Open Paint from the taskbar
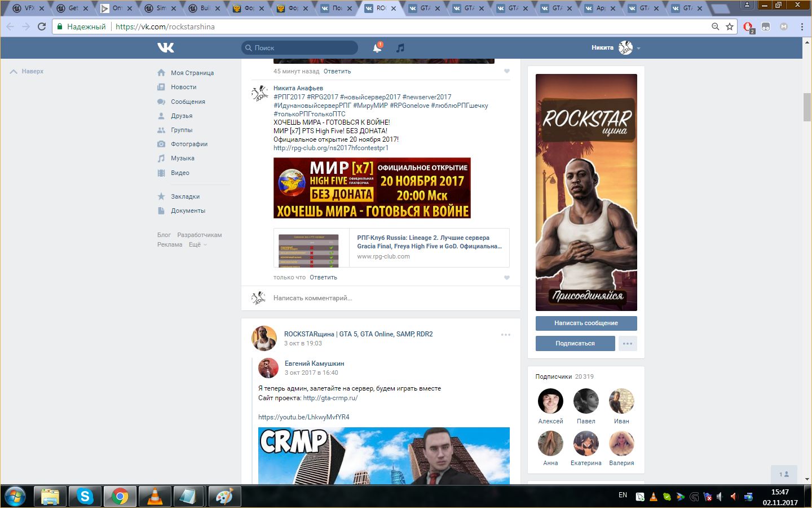 tap(224, 496)
